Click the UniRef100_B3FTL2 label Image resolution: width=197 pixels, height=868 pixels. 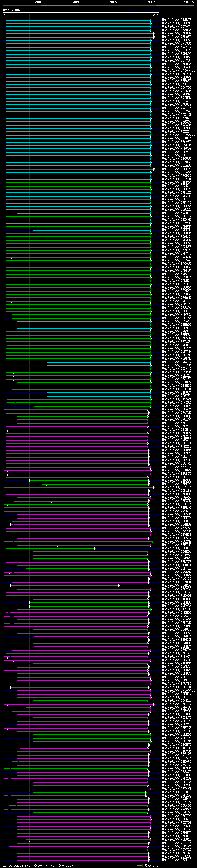[x=177, y=568]
